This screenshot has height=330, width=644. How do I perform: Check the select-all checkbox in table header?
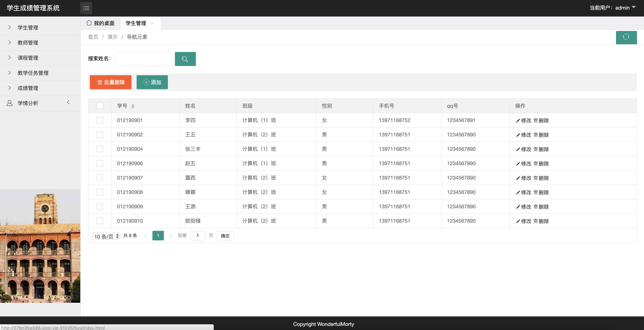coord(100,106)
